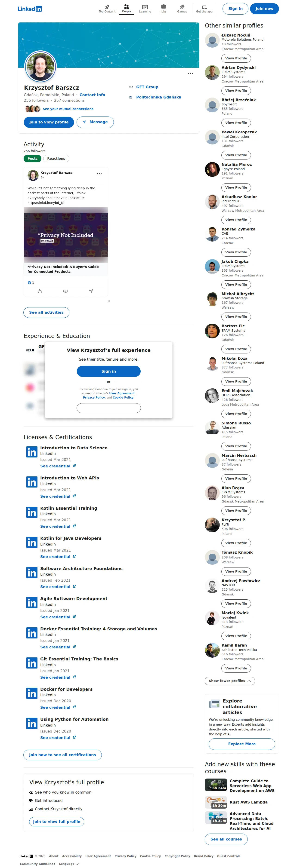The height and width of the screenshot is (868, 297).
Task: See credential for Kotlin Essential Training
Action: (x=58, y=526)
